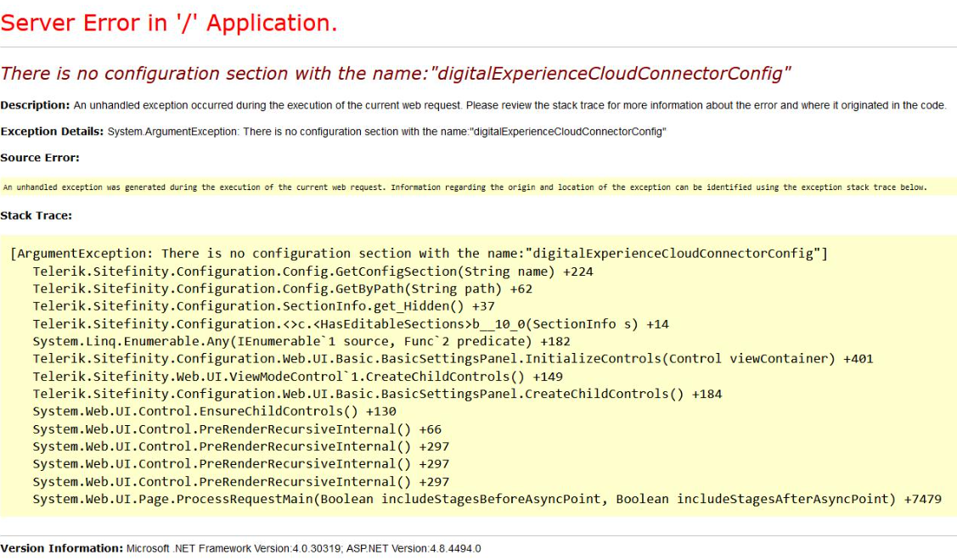Click the [ArgumentException: ...] first stack trace line
This screenshot has height=560, width=957.
[x=419, y=253]
